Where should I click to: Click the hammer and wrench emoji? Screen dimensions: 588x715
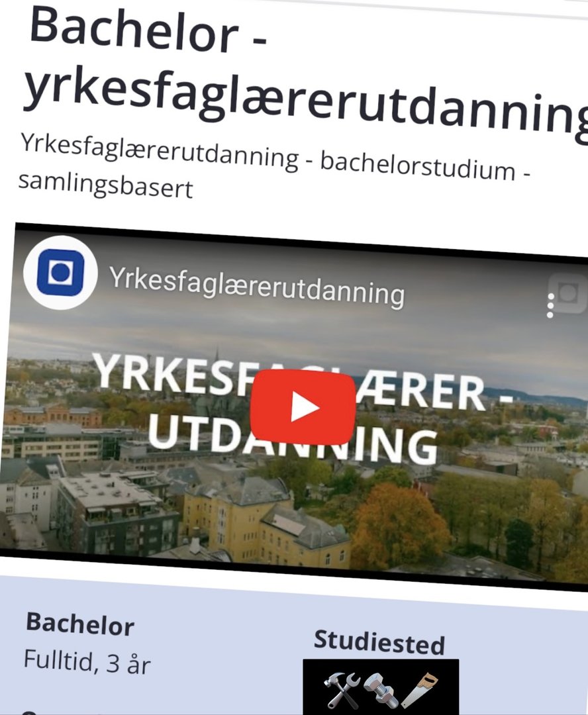coord(342,689)
